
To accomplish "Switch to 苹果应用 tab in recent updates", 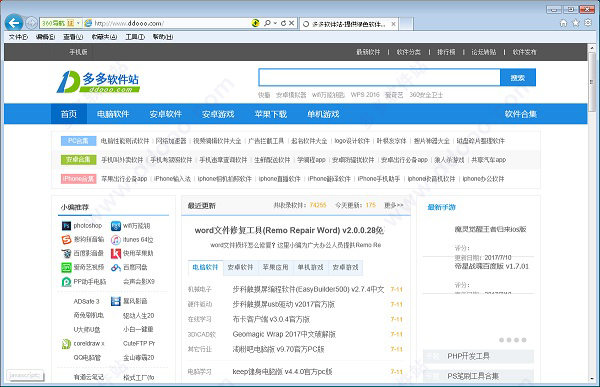I will (276, 267).
